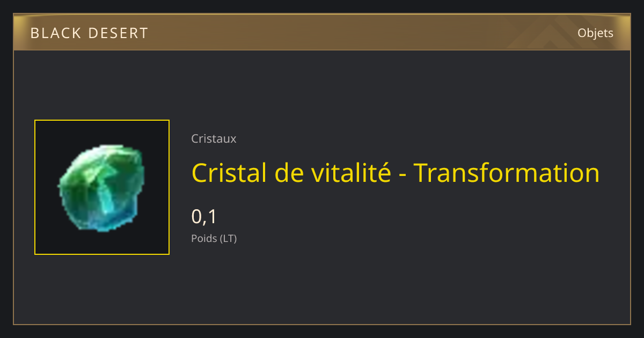Open the BLACK DESERT header title

coord(89,33)
